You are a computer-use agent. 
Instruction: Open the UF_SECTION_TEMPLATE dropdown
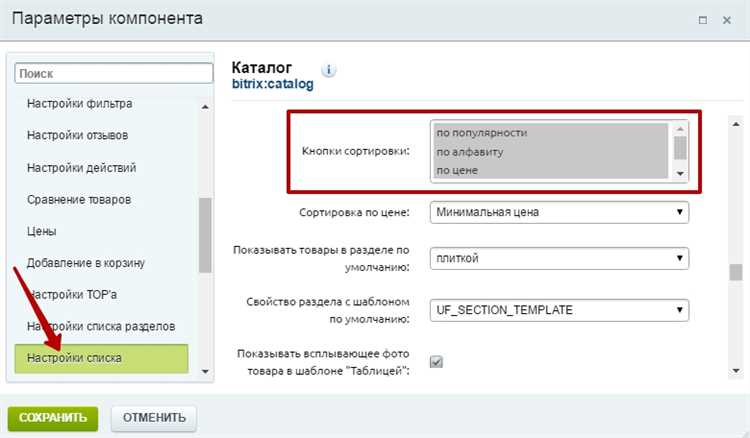(559, 310)
